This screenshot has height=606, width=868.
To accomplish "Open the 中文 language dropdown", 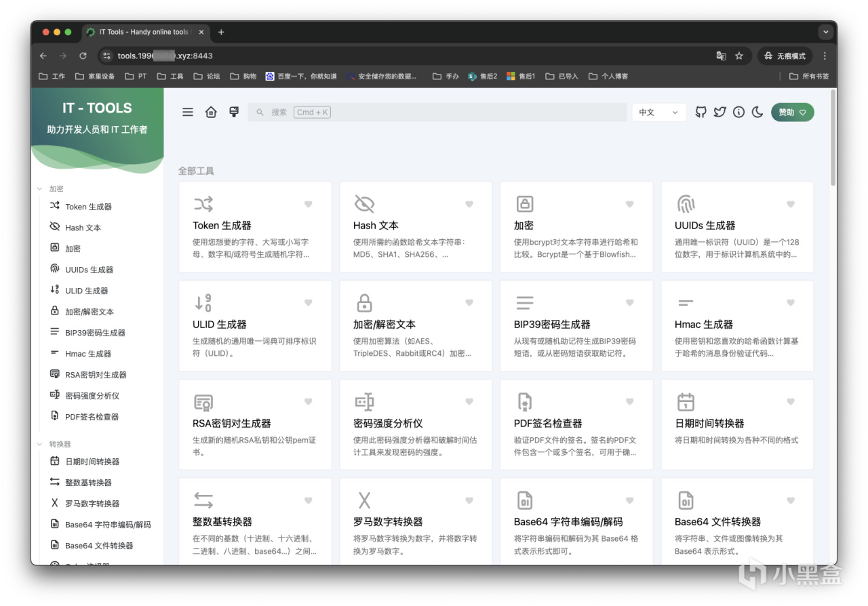I will [658, 113].
